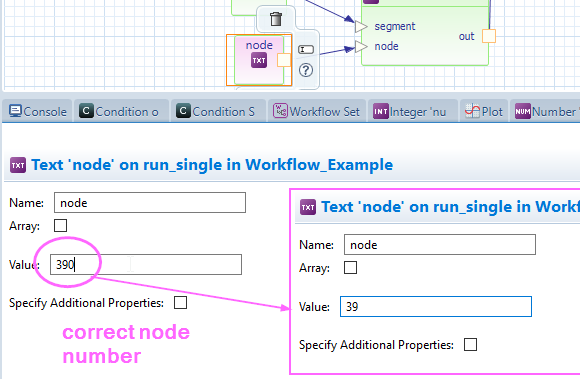
Task: Click the Name field containing 'node' at left
Action: pos(150,203)
